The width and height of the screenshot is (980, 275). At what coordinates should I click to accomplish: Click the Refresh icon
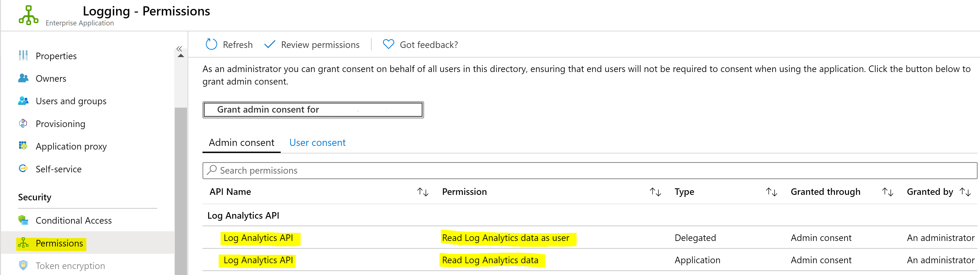[212, 44]
